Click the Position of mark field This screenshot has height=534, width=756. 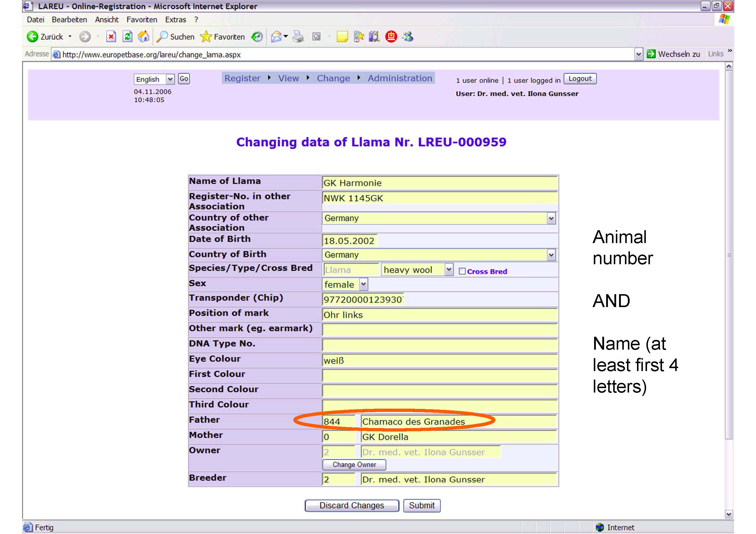[440, 315]
